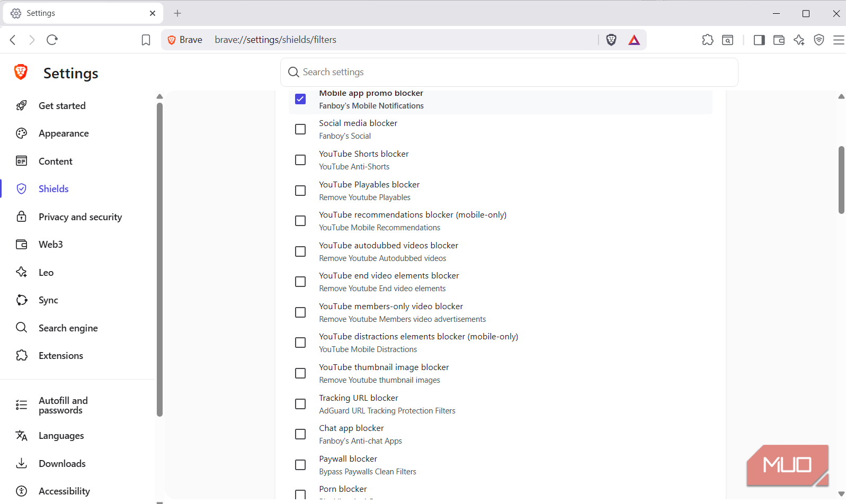
Task: Click the download arrow icon beside Downloads
Action: point(22,463)
